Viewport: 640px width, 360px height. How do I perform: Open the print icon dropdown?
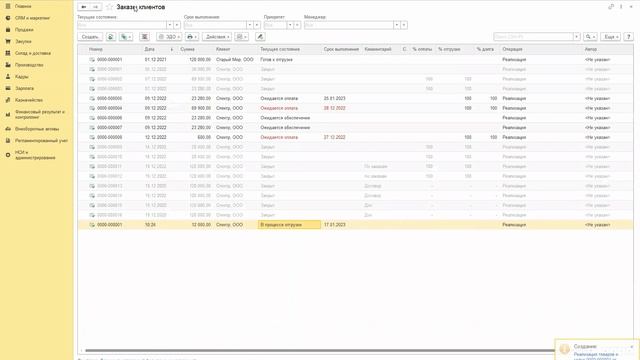192,37
